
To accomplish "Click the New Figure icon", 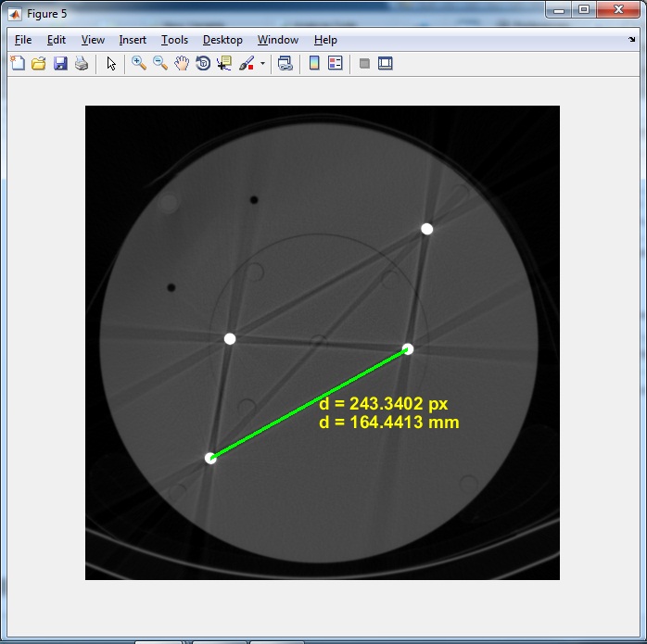I will 18,64.
